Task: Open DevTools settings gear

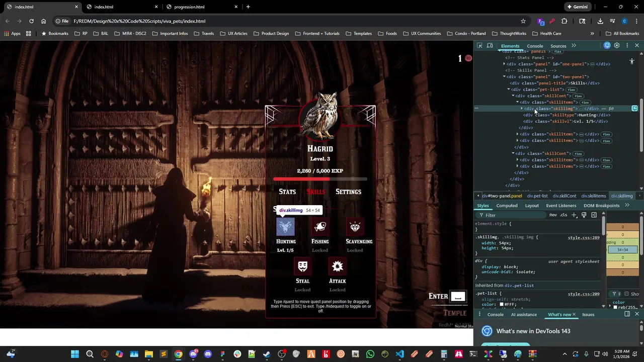Action: [x=617, y=46]
